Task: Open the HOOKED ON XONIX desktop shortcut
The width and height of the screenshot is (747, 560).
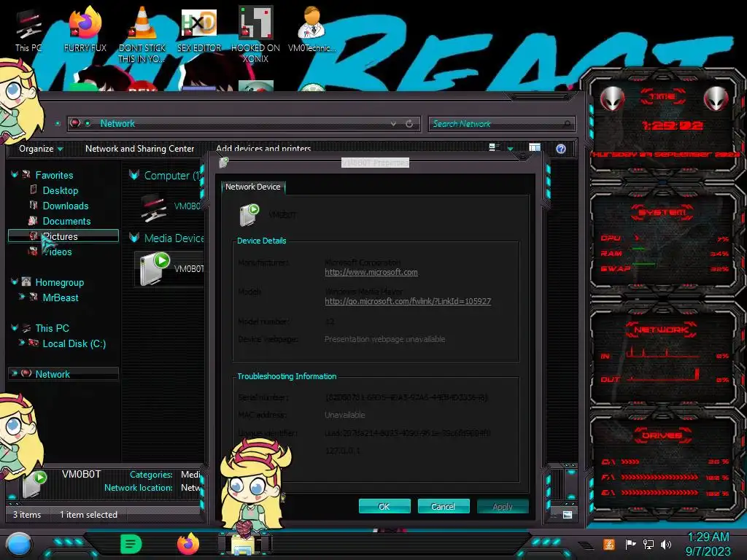Action: point(255,34)
